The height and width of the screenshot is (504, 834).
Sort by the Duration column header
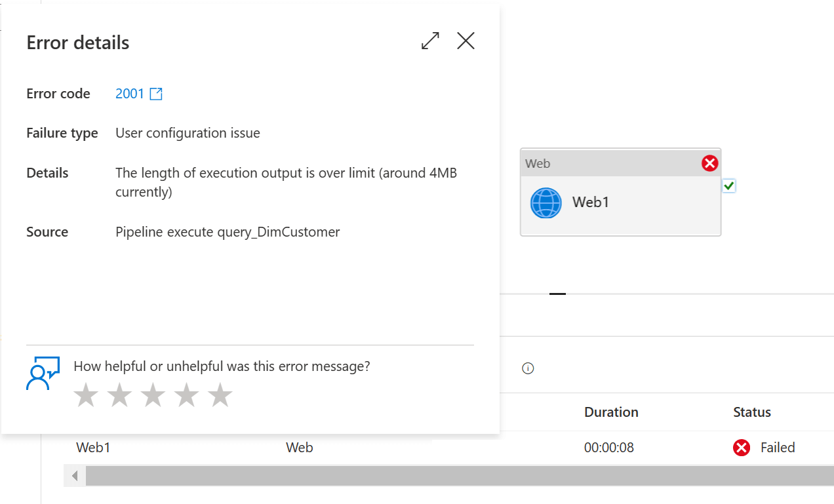[611, 412]
